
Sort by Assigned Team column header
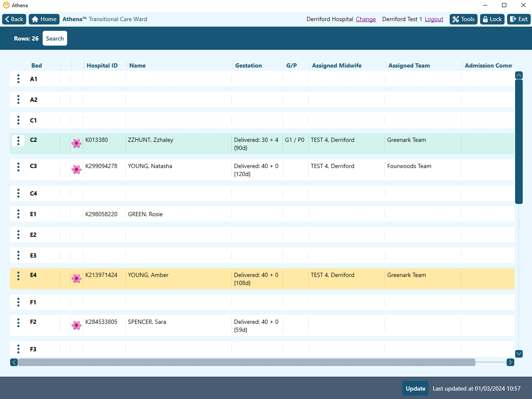(x=409, y=65)
